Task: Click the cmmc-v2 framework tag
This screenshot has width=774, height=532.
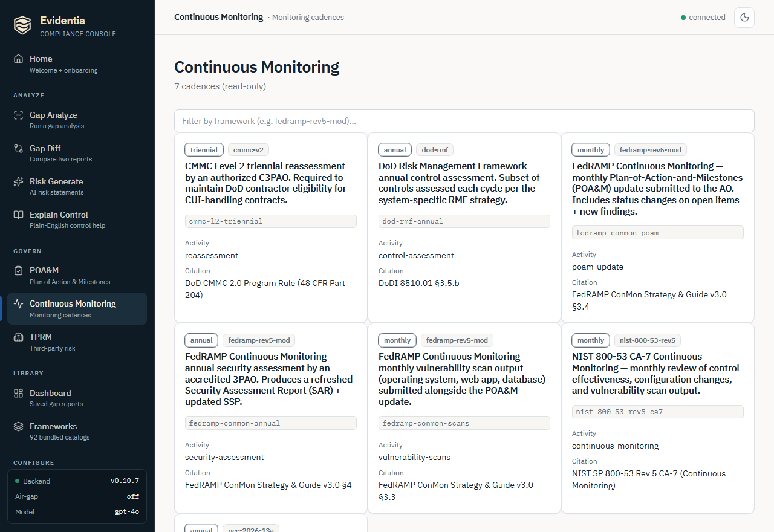Action: [x=249, y=150]
